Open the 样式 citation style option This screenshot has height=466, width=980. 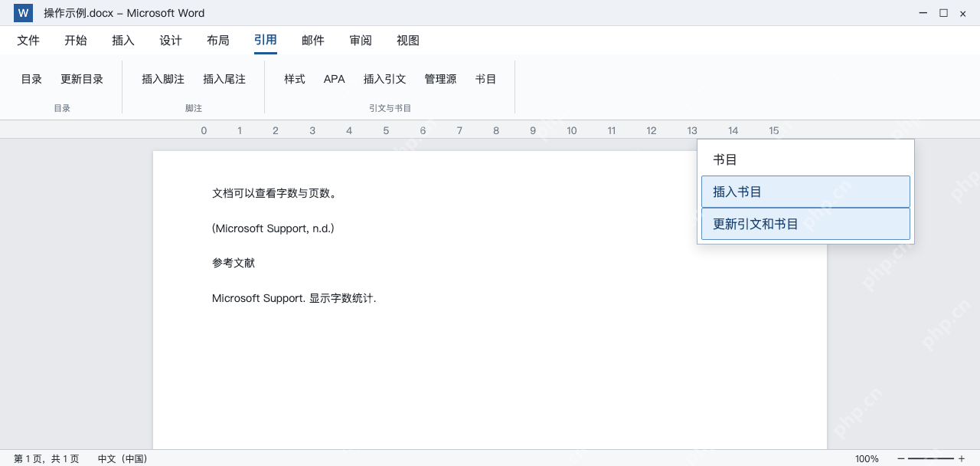[295, 79]
